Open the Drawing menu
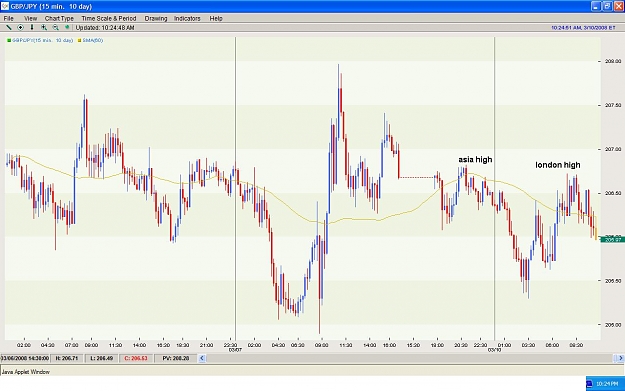Image resolution: width=625 pixels, height=391 pixels. (156, 18)
